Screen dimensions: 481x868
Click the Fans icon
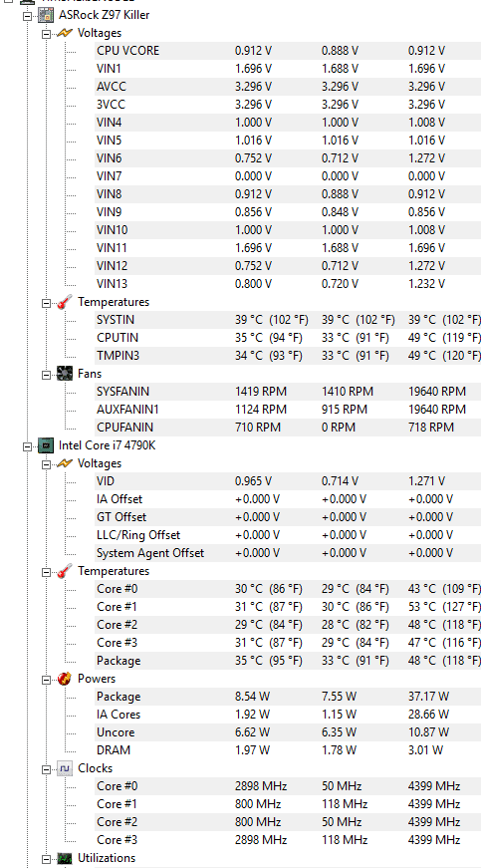tap(65, 374)
